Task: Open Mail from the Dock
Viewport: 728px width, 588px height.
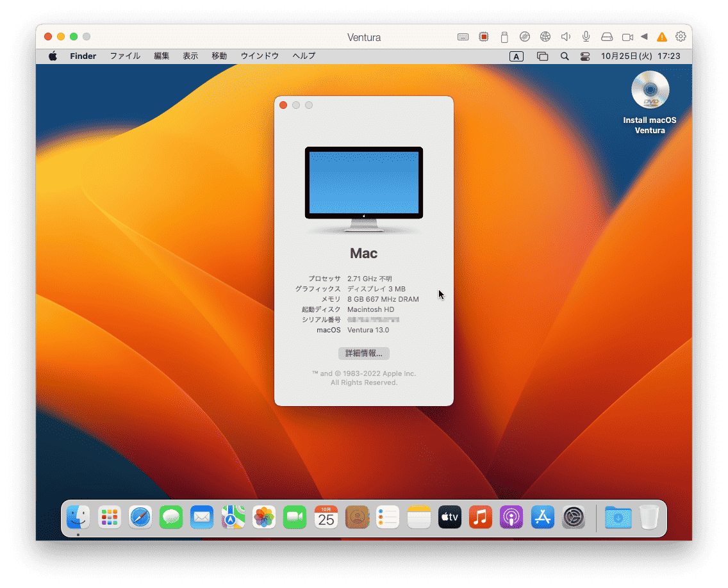Action: coord(202,517)
